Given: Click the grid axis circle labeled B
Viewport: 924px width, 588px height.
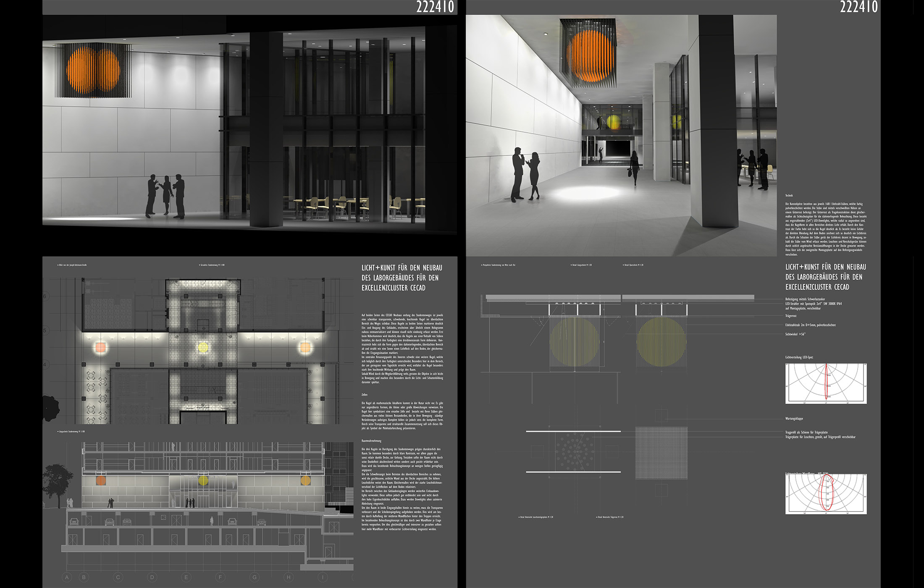Looking at the screenshot, I should (84, 577).
